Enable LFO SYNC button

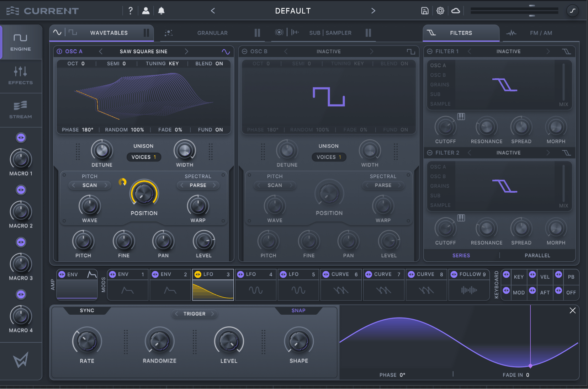click(x=87, y=310)
